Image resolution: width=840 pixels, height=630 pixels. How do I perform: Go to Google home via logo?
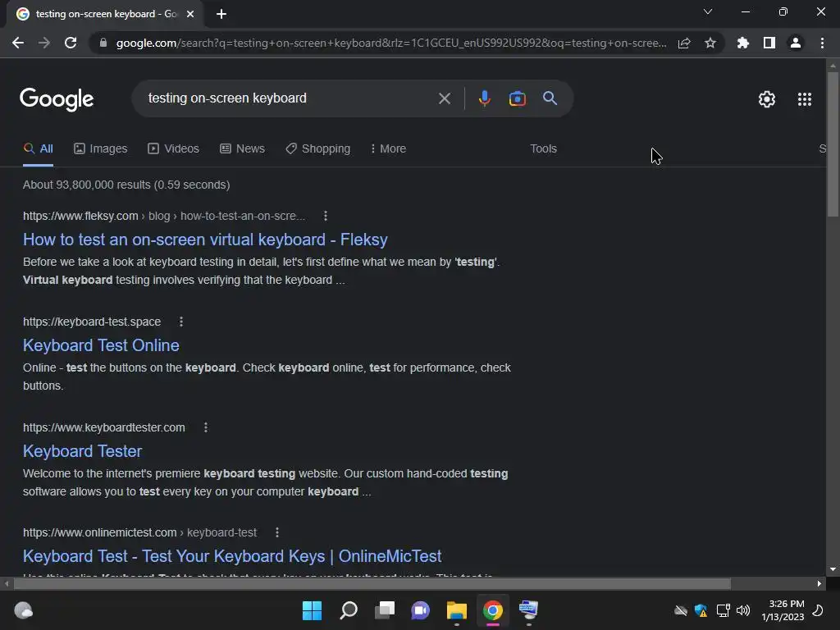point(57,99)
